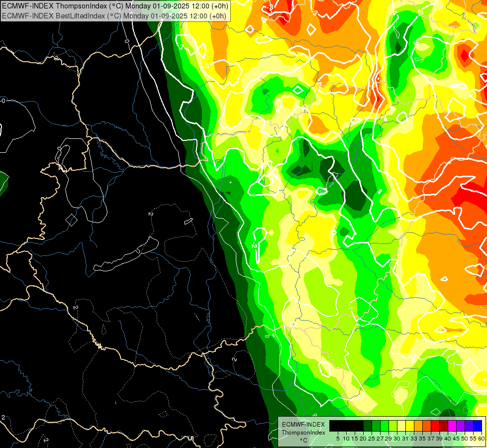The height and width of the screenshot is (448, 487).
Task: Click the legend tick value 25
Action: pyautogui.click(x=372, y=439)
